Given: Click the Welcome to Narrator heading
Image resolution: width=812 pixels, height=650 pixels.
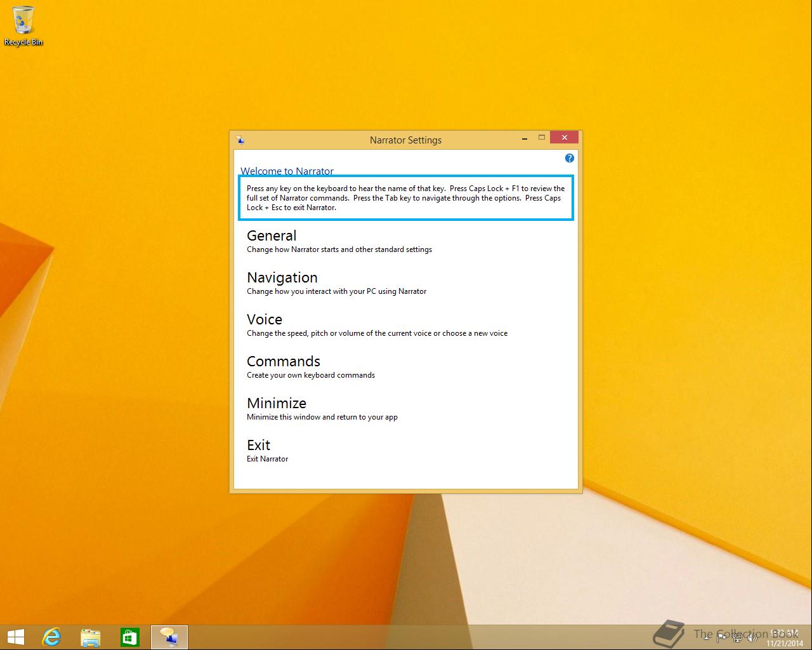Looking at the screenshot, I should tap(287, 171).
